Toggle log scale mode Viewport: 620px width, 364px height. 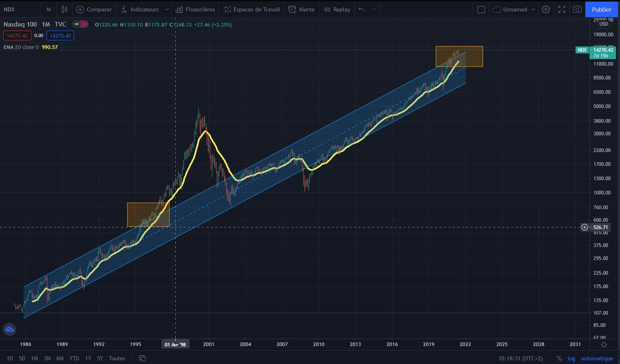pos(571,358)
